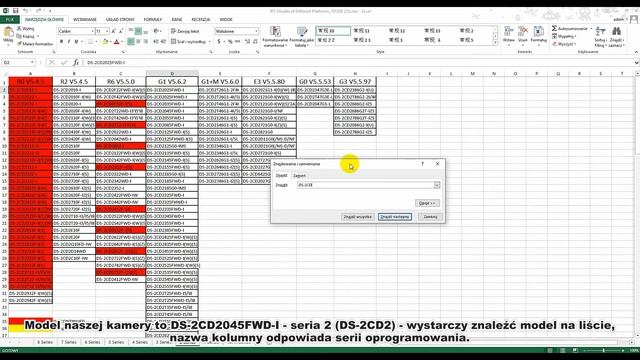
Task: Click Opcje >> button in find dialog
Action: pos(427,203)
